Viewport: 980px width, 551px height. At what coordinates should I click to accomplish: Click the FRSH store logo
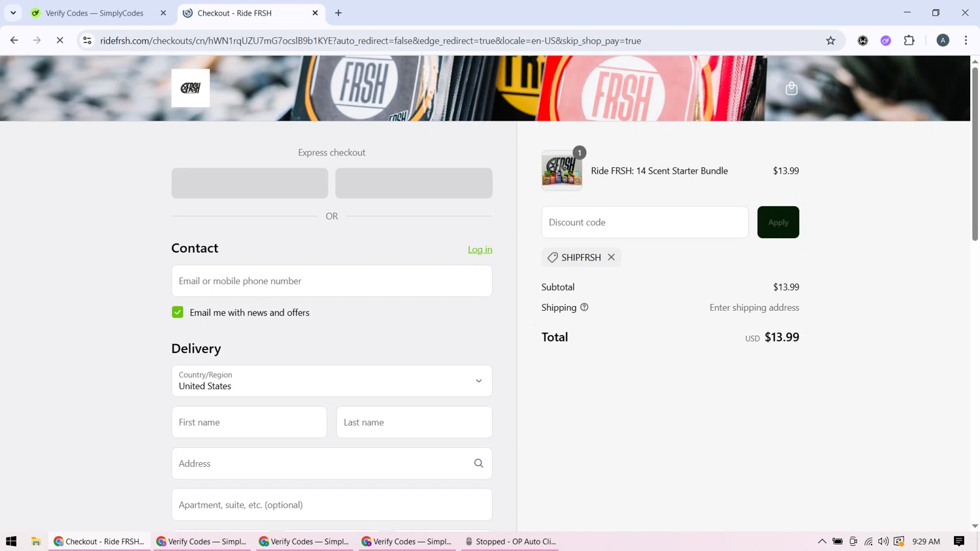tap(191, 88)
